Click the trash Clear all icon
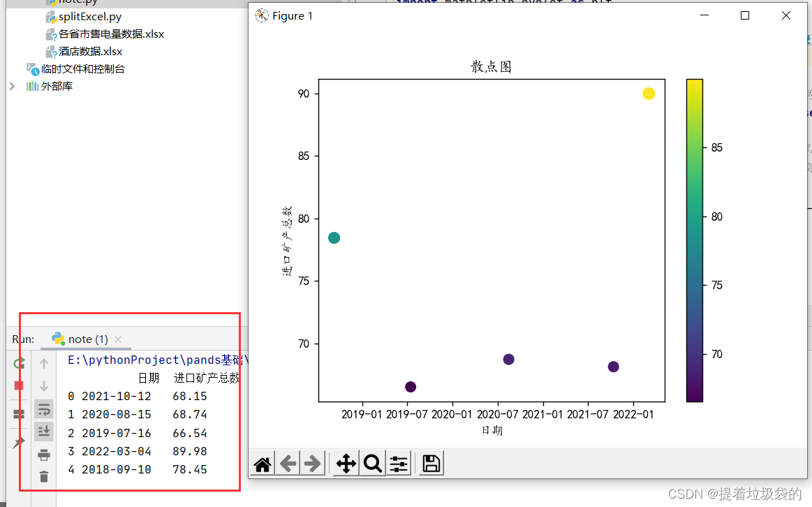 (x=44, y=476)
